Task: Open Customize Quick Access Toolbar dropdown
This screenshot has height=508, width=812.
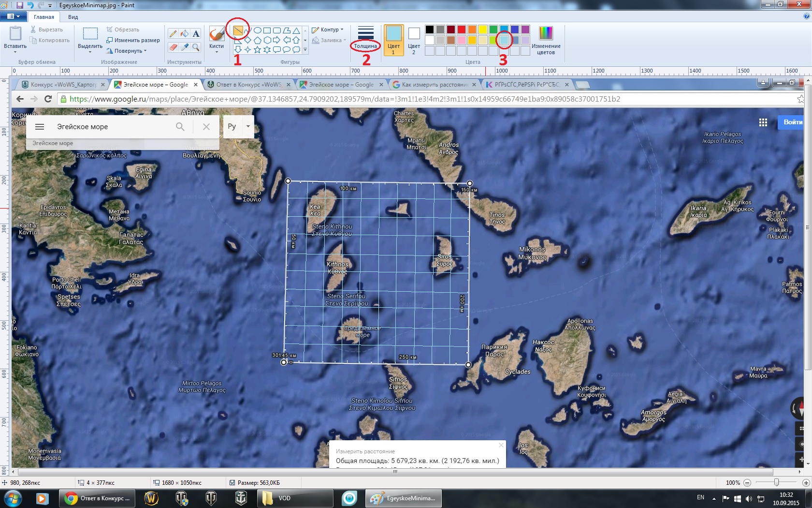Action: click(50, 5)
